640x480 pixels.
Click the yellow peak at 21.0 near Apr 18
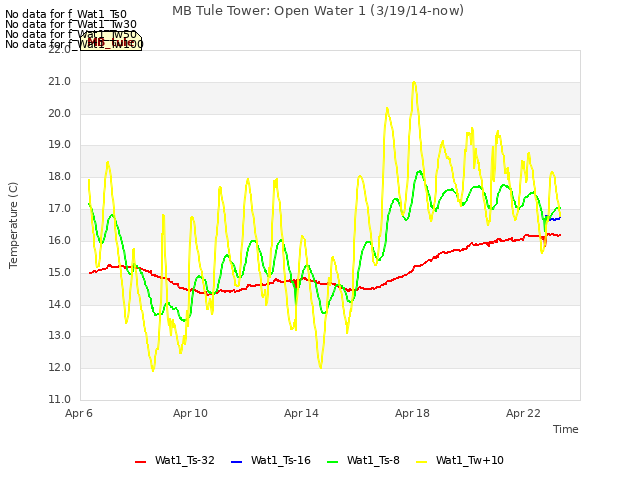(414, 82)
